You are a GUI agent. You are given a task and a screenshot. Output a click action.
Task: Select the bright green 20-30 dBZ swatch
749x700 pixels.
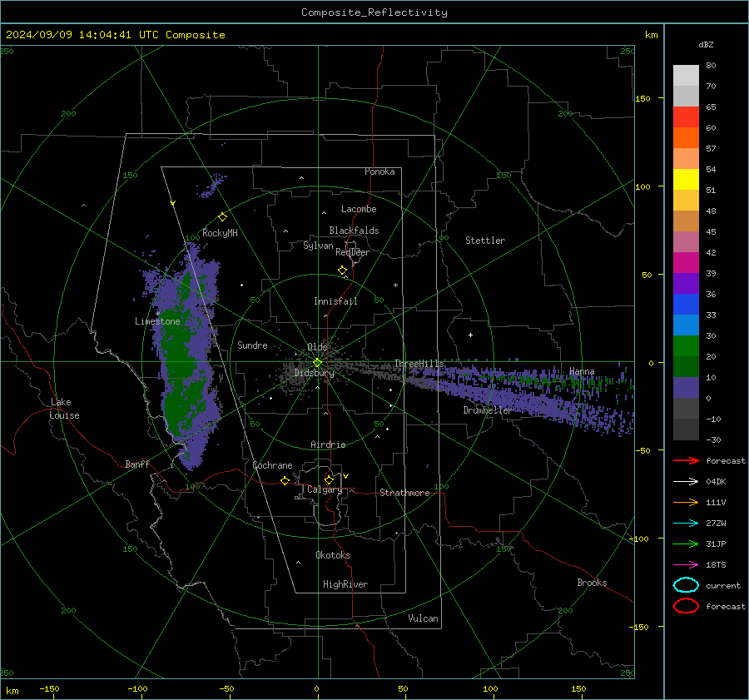pos(686,346)
